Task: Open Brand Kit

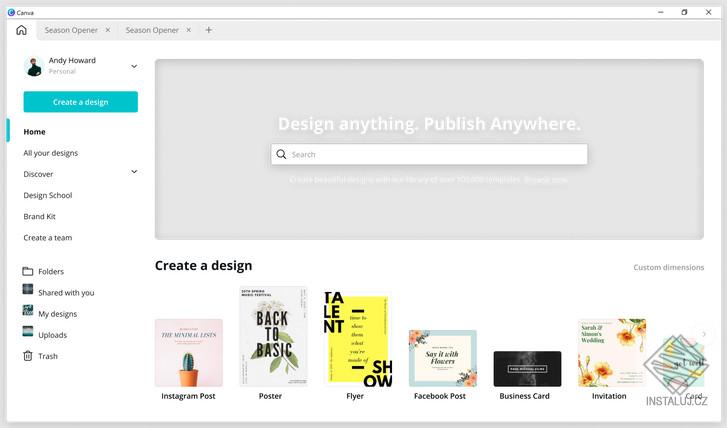Action: point(39,217)
